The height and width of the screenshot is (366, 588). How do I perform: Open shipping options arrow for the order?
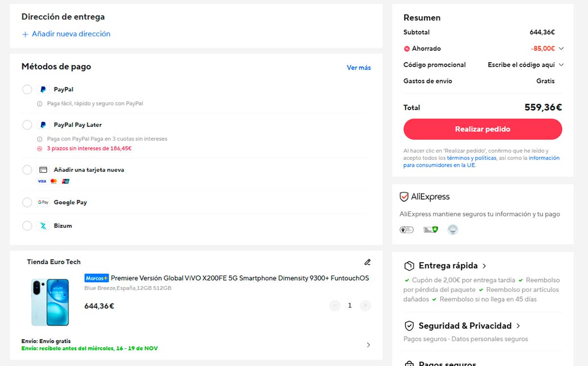[x=368, y=345]
